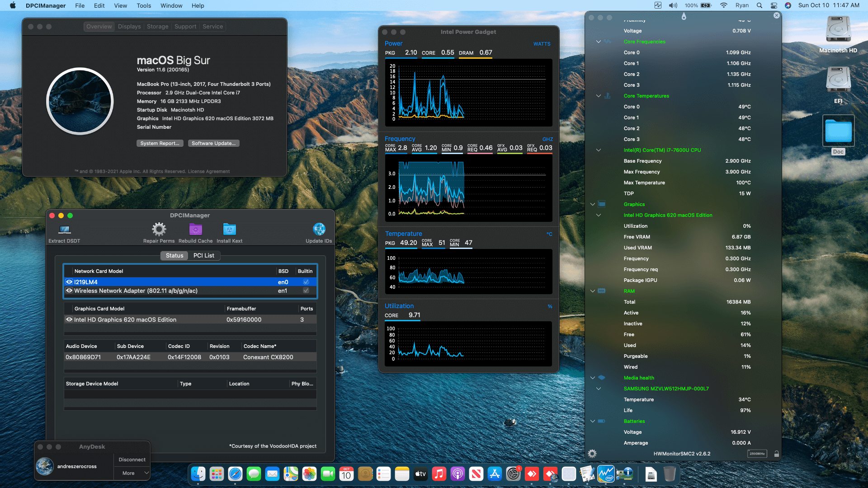Collapse the Media health section
Viewport: 868px width, 488px height.
coord(593,378)
